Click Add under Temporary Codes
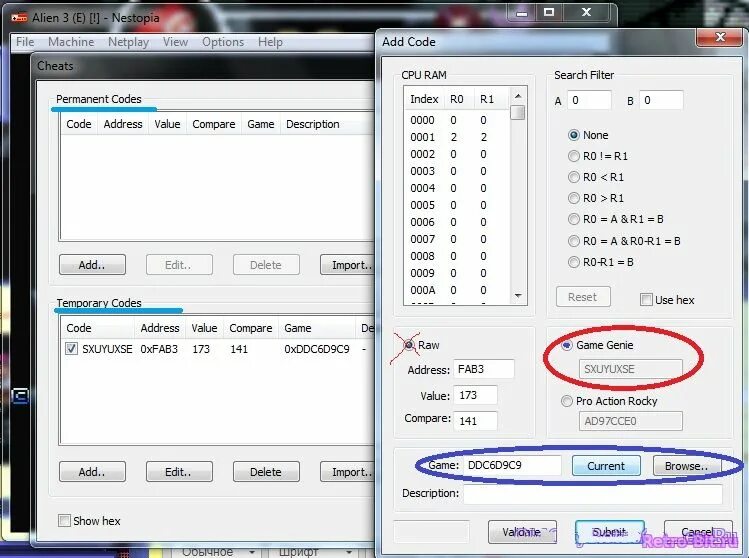Image resolution: width=749 pixels, height=558 pixels. (x=92, y=472)
